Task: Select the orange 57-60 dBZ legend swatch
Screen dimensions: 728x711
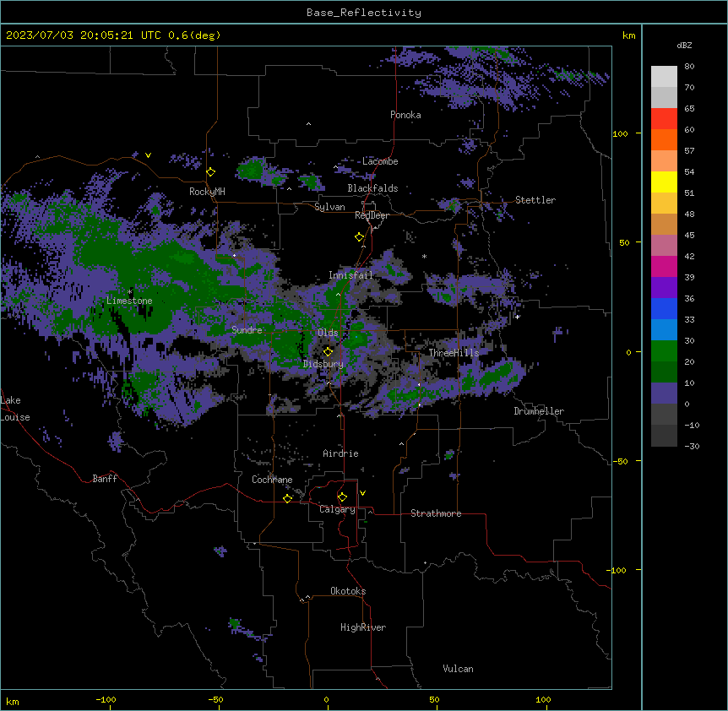Action: (664, 139)
